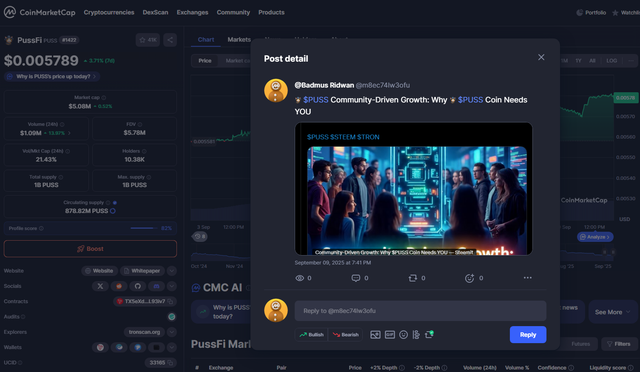This screenshot has width=640, height=372.
Task: Open the first wallet icon in Wallets row
Action: coord(100,347)
